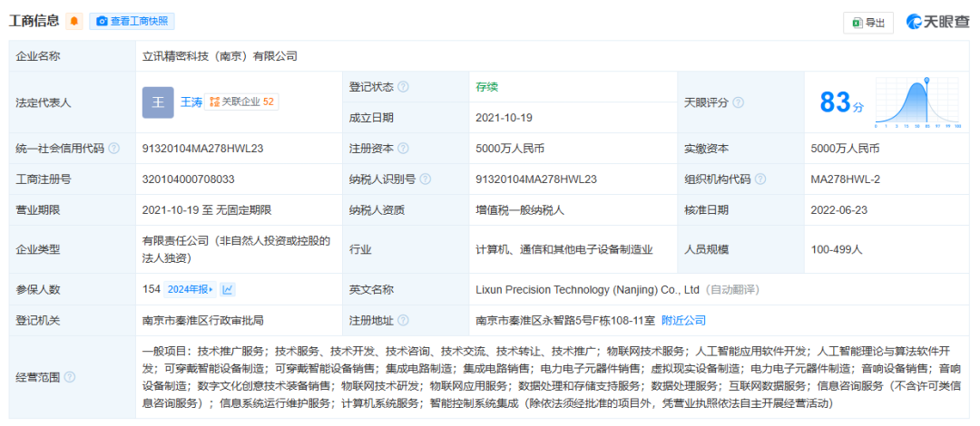Open 关联企业 52 related companies tag
Screen dimensions: 980x426
click(242, 102)
